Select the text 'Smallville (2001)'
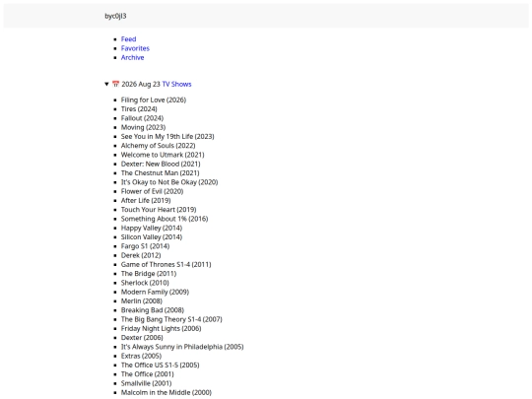This screenshot has width=532, height=399. 146,384
